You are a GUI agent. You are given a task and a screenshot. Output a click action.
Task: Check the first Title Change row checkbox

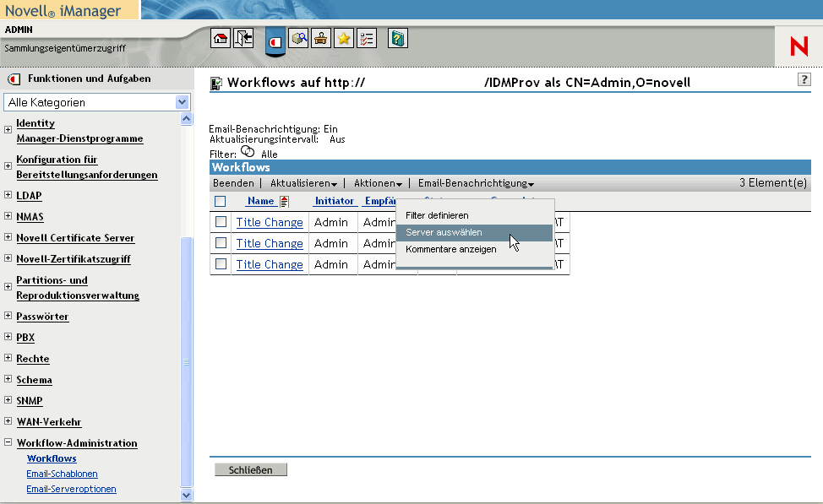click(x=221, y=222)
